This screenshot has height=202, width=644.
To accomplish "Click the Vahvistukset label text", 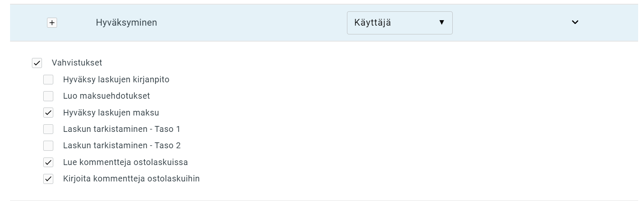I will tap(77, 63).
